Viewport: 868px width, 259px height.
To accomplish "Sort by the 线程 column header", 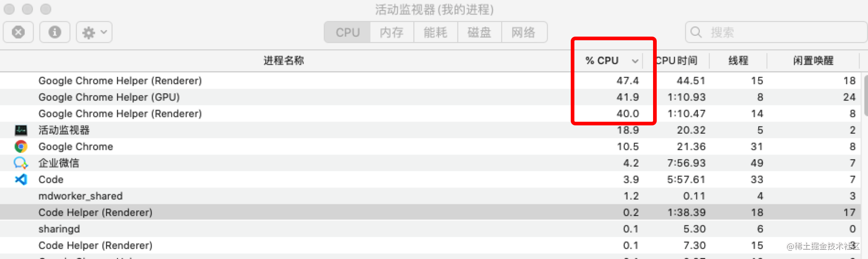I will [x=738, y=60].
